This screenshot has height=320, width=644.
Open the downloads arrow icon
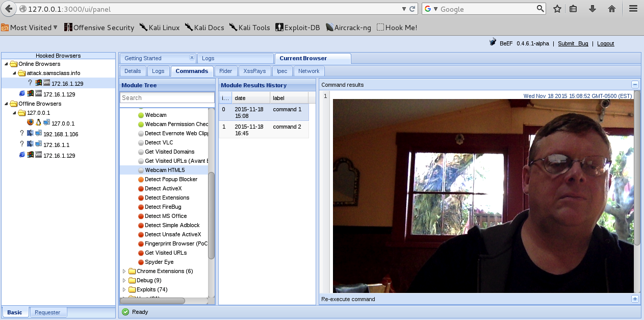coord(593,9)
